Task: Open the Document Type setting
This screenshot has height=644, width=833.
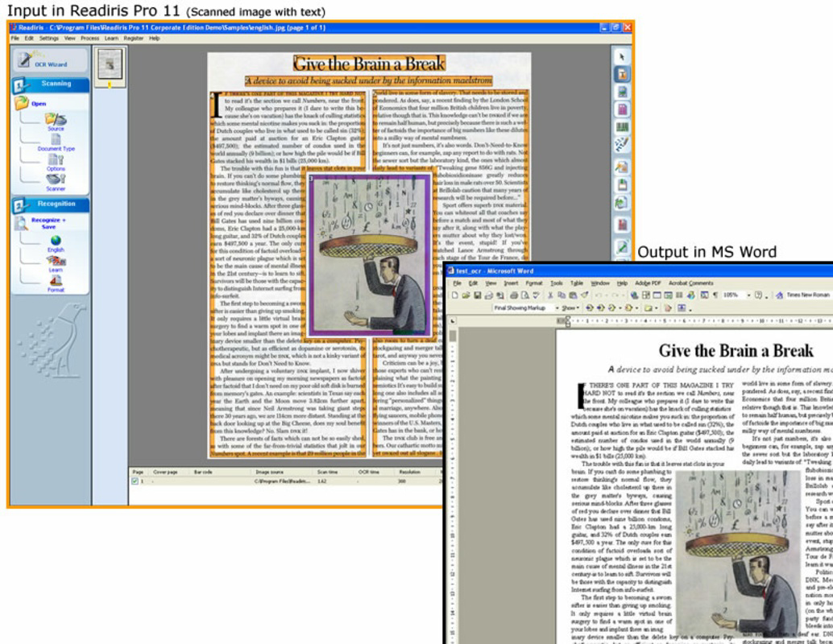Action: pyautogui.click(x=56, y=142)
